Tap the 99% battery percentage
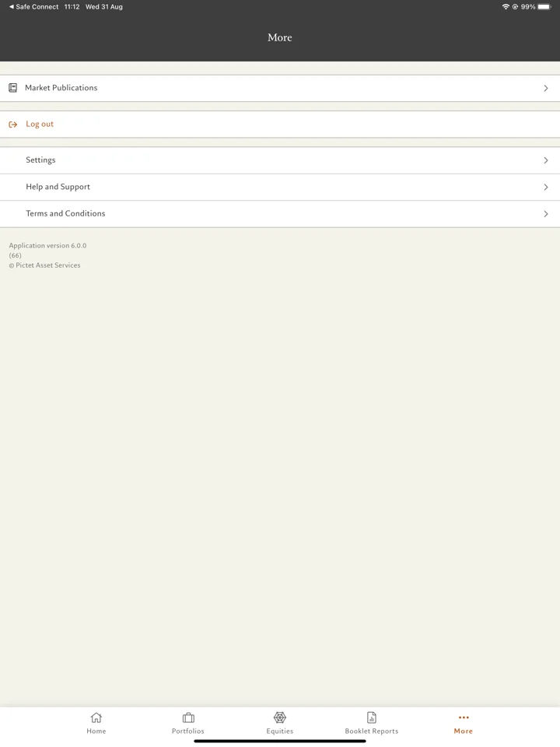Screen dimensions: 560x747 click(528, 7)
